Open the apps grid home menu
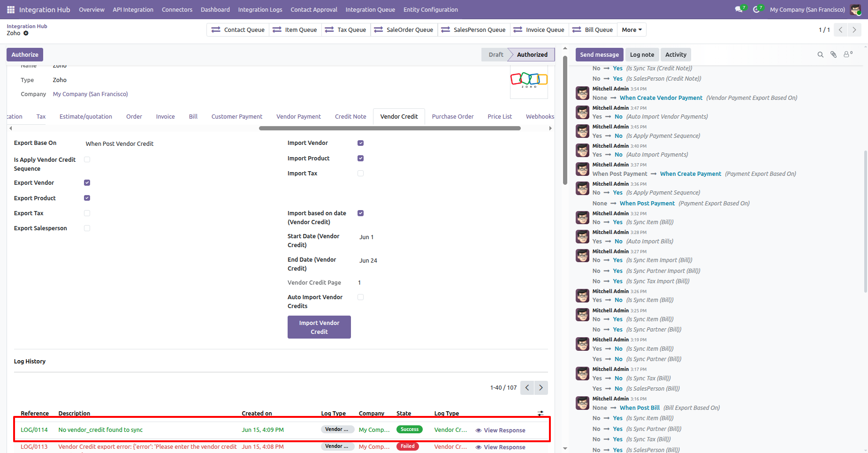Screen dimensions: 868x453 point(11,9)
